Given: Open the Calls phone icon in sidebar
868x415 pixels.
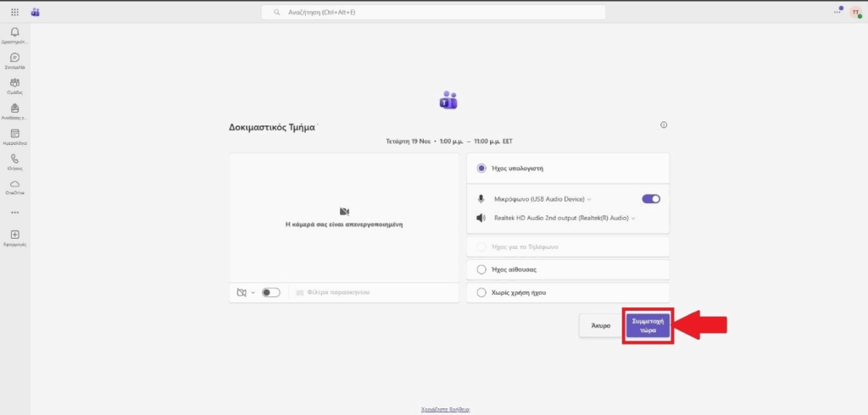Looking at the screenshot, I should (x=14, y=158).
